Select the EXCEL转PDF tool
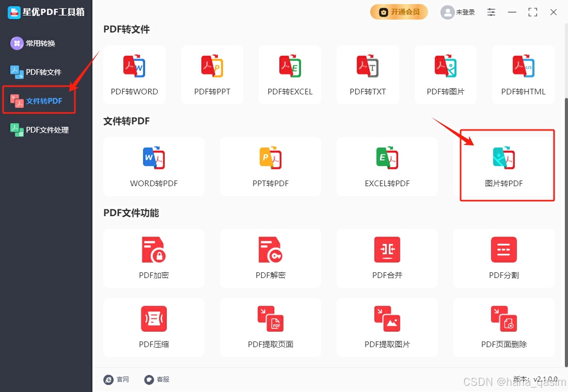The image size is (568, 392). tap(387, 167)
